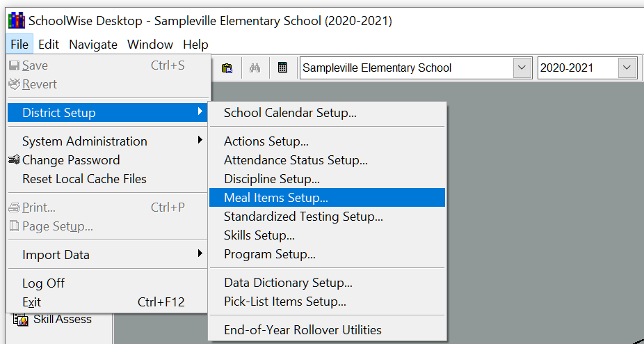Expand the Import Data submenu
Viewport: 644px width, 344px height.
tap(108, 255)
